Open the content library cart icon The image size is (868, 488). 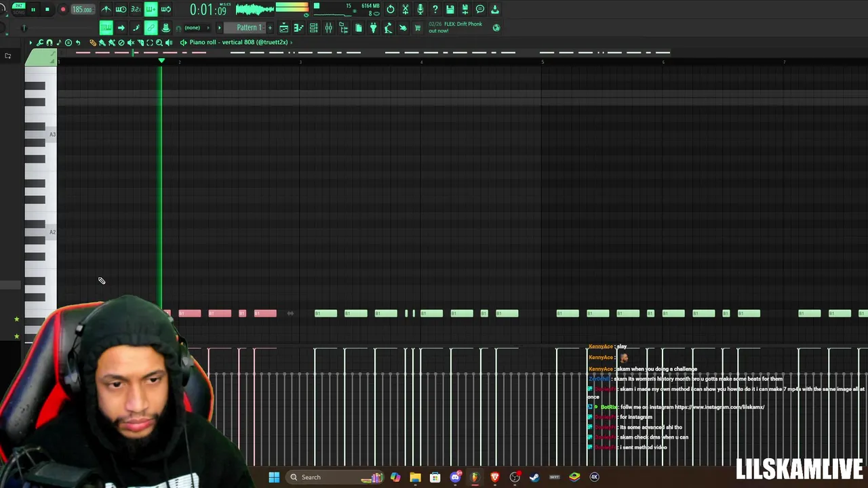pos(418,28)
